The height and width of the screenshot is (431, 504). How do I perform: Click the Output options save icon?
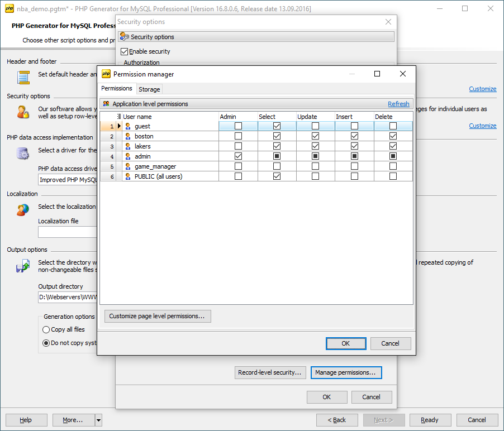click(23, 266)
